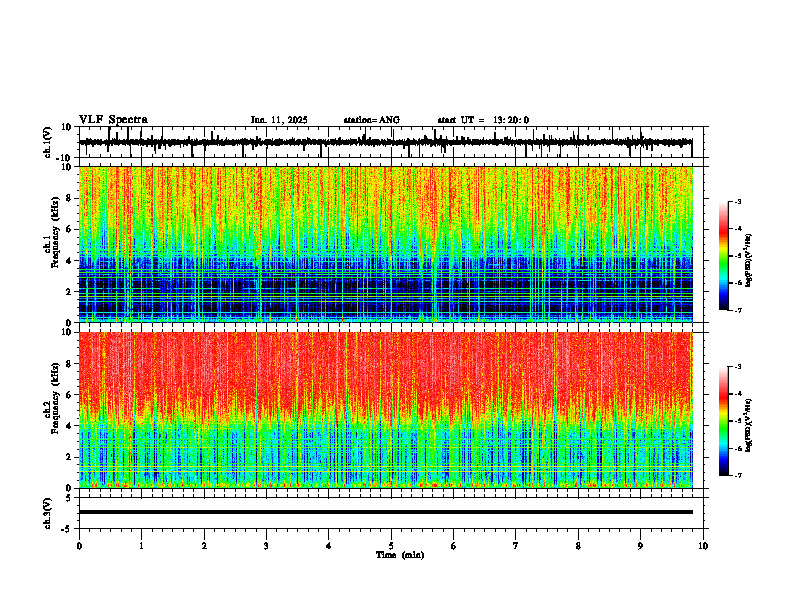Click the "-7" label below ch.2 color bar
The image size is (792, 612).
point(738,475)
